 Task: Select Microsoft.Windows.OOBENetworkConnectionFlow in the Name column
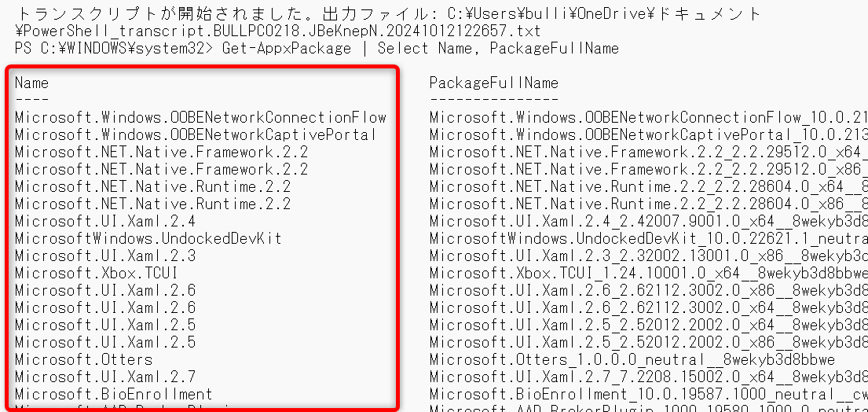tap(200, 117)
